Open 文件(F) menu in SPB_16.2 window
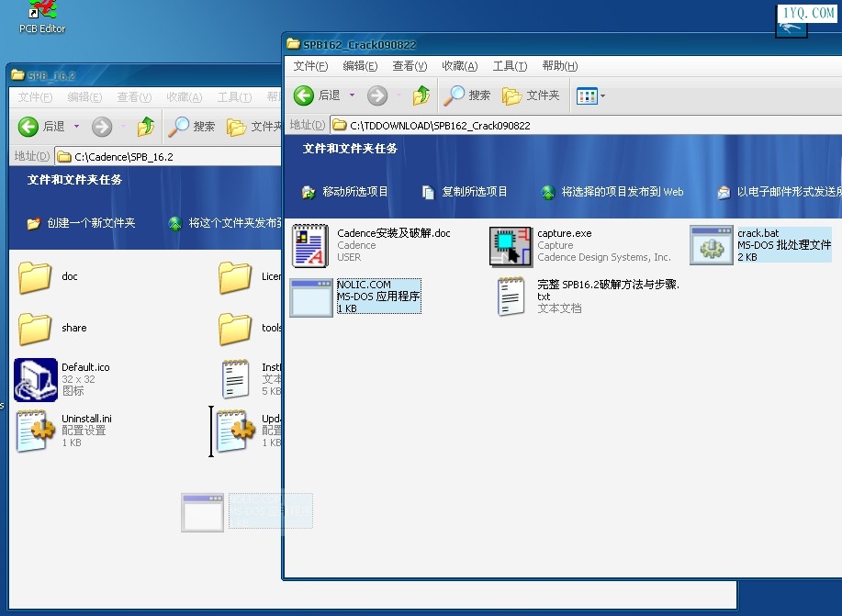This screenshot has width=842, height=616. (x=35, y=97)
